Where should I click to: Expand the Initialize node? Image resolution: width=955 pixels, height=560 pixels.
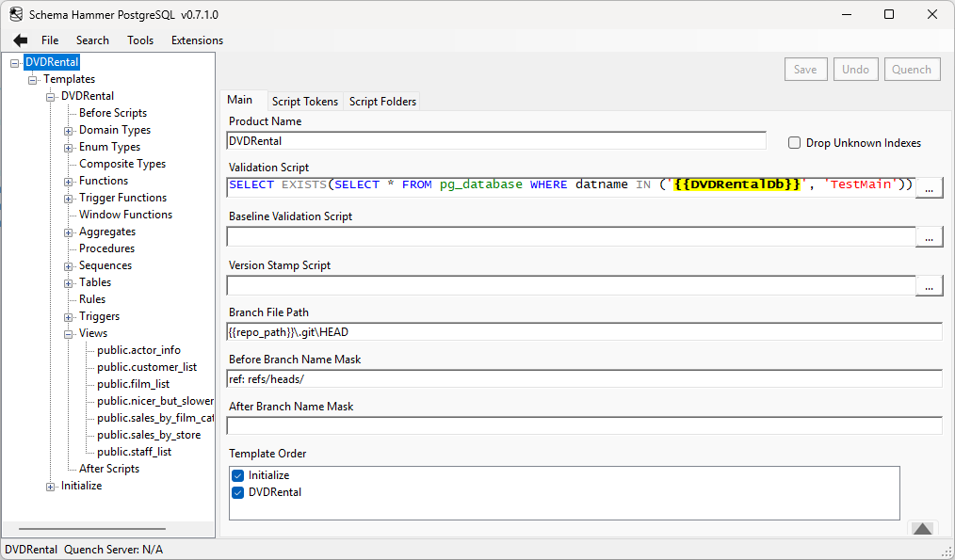tap(50, 485)
